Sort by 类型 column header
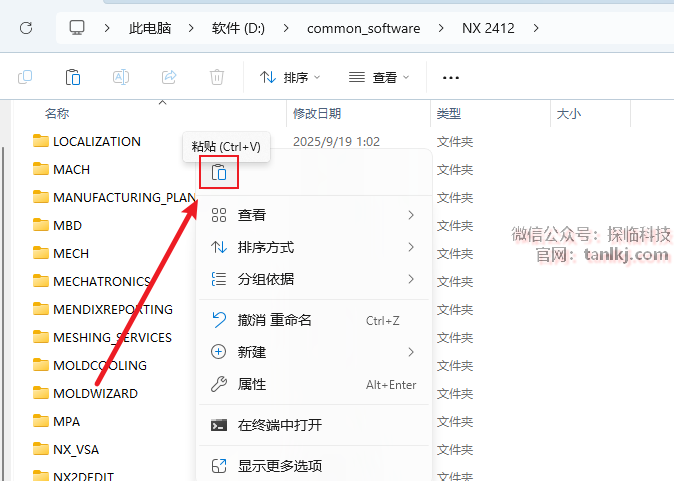Image resolution: width=674 pixels, height=481 pixels. point(449,113)
